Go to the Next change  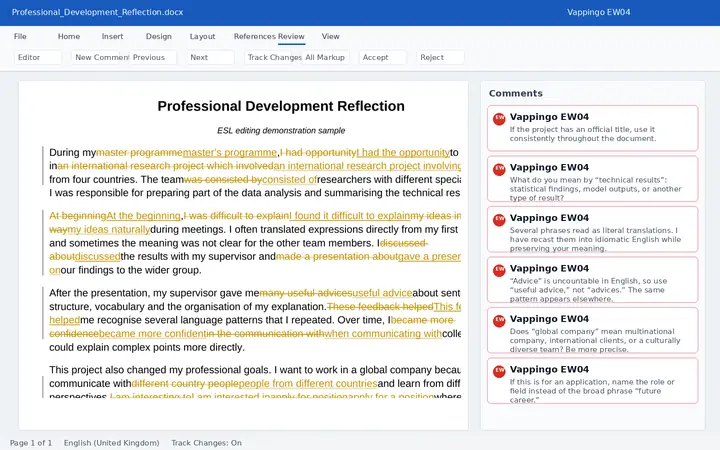[x=210, y=57]
